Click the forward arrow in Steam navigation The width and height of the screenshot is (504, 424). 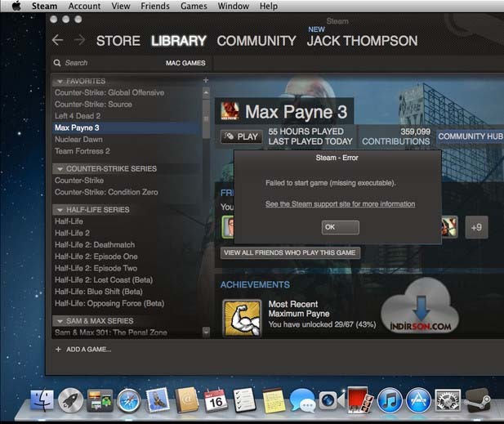click(79, 40)
